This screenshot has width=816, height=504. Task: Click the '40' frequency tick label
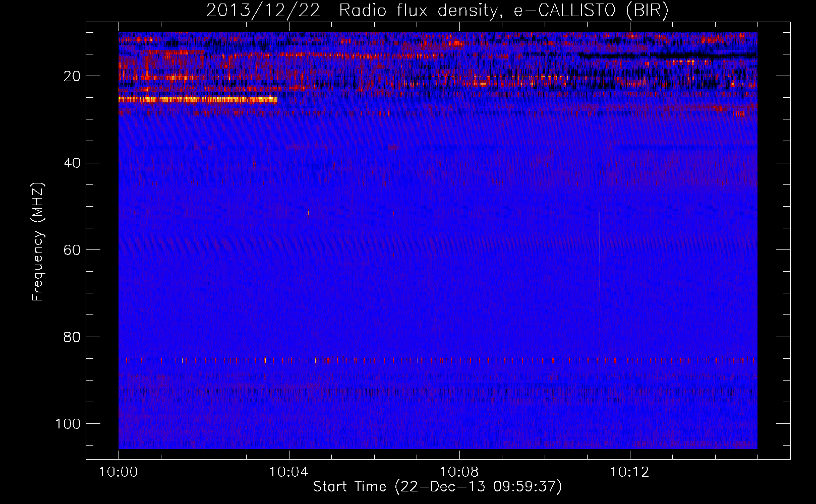(x=73, y=163)
